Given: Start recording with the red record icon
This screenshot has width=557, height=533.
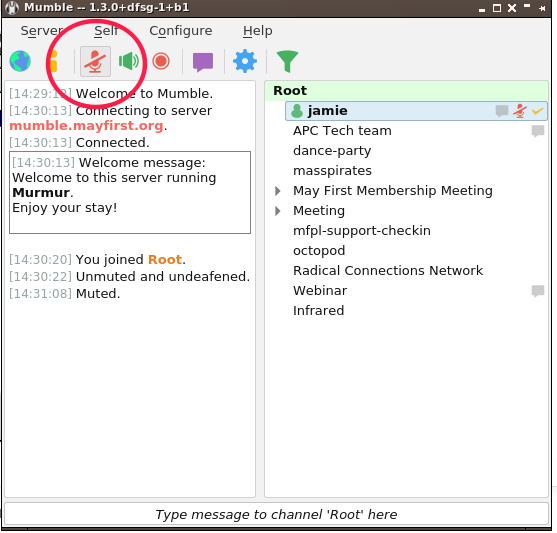Looking at the screenshot, I should point(161,61).
